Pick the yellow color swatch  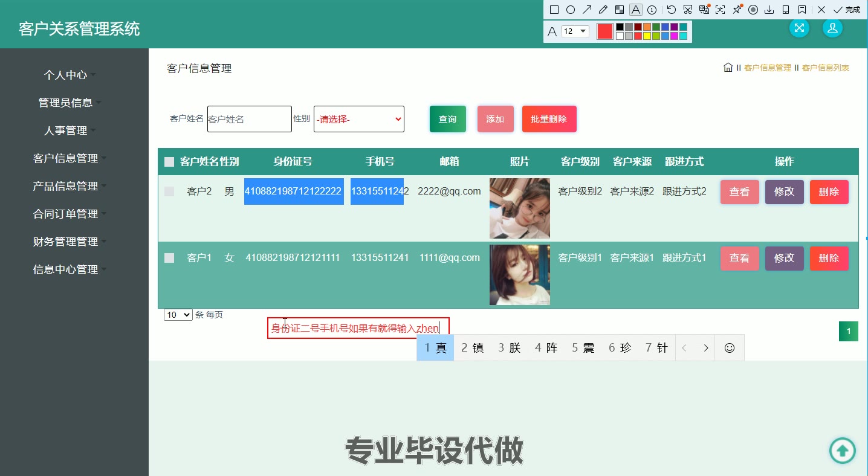647,36
